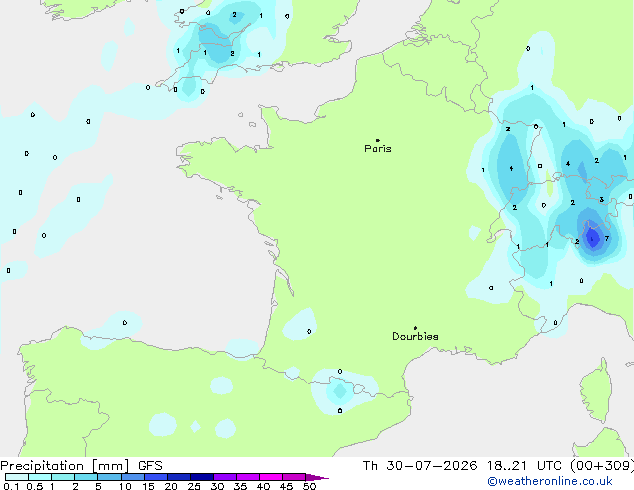Click the 2–5 mm legend swatch
This screenshot has height=490, width=634.
[86, 477]
